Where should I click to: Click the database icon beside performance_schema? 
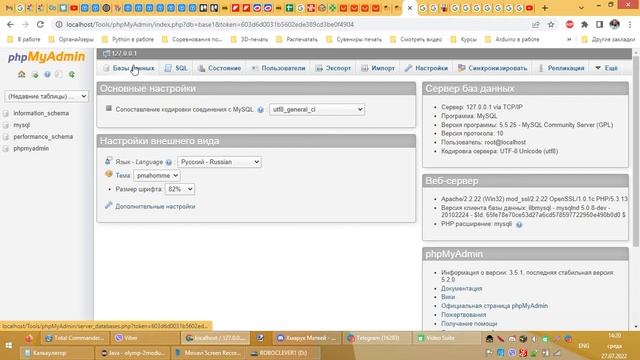click(6, 137)
